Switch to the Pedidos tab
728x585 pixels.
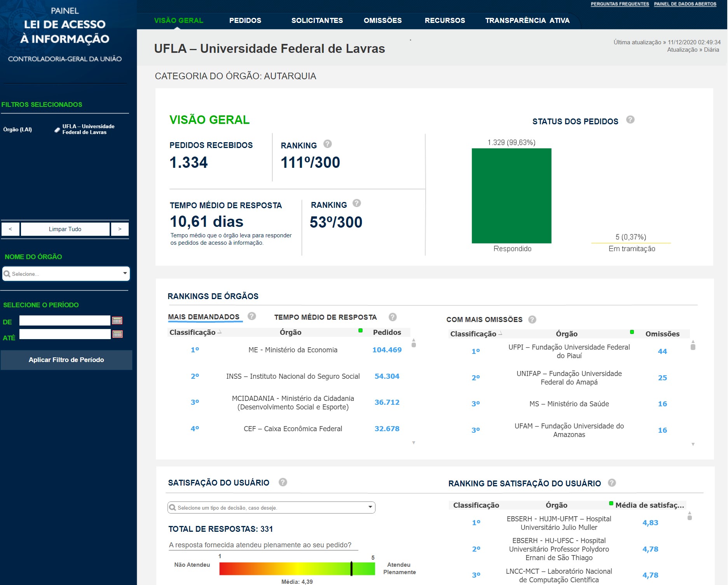point(245,21)
